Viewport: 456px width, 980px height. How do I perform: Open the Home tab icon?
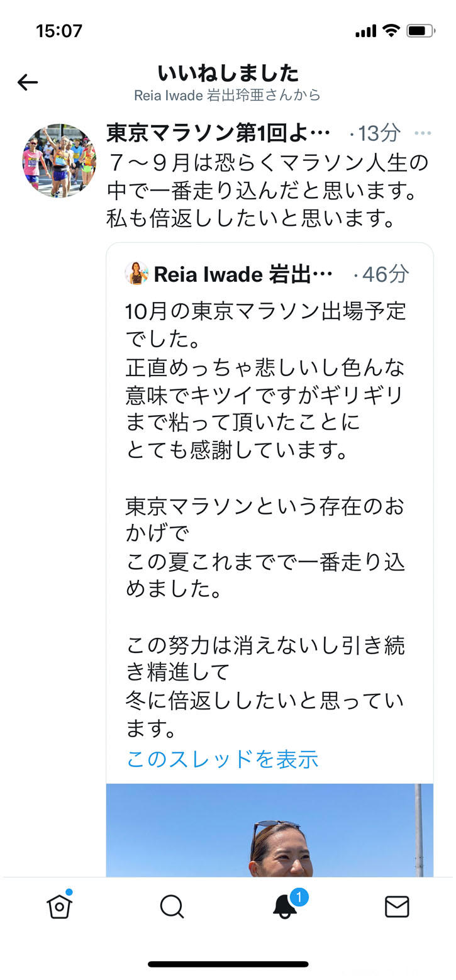(x=60, y=906)
